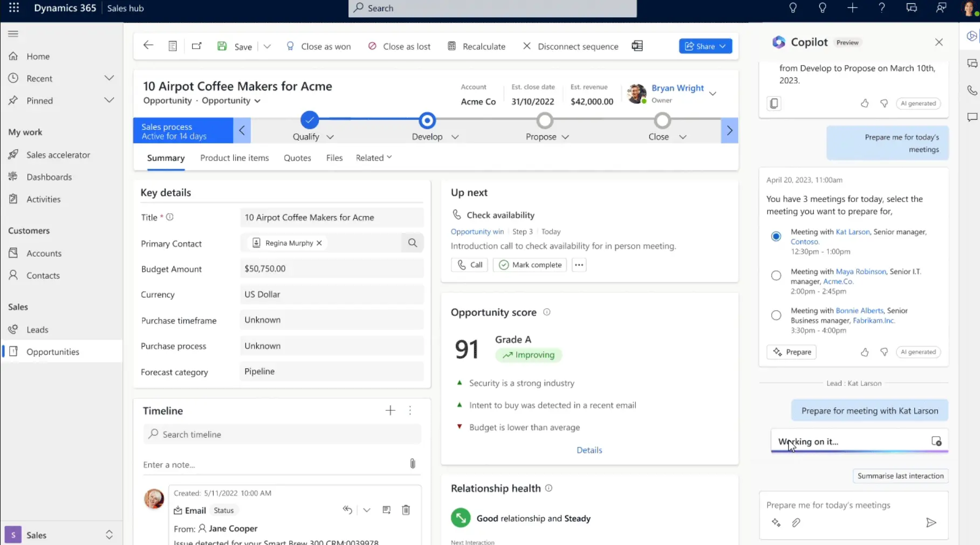Viewport: 980px width, 545px height.
Task: Open record form view icon
Action: point(173,46)
